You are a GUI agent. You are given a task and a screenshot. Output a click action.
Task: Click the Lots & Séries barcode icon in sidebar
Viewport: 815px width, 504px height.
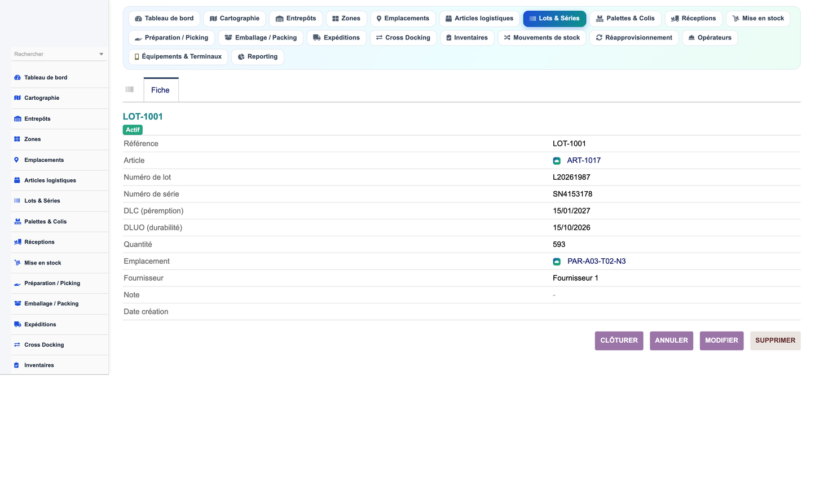(x=17, y=201)
